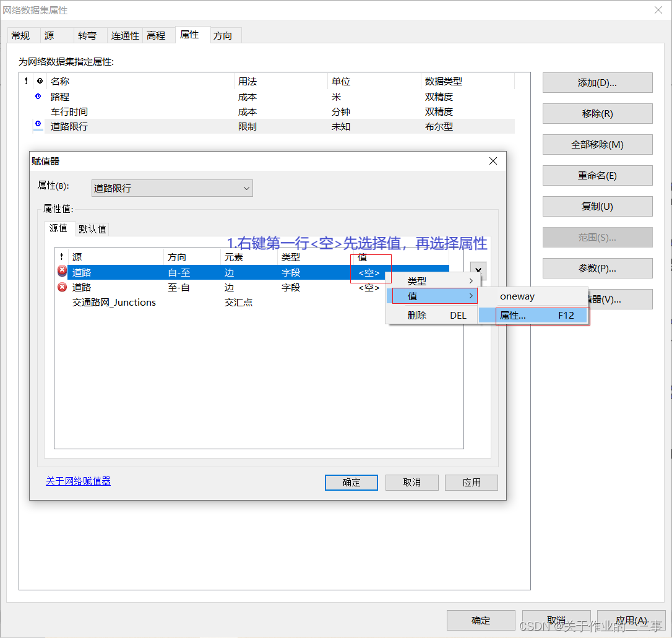Click 应用 in the 赋值器 dialog

click(472, 483)
